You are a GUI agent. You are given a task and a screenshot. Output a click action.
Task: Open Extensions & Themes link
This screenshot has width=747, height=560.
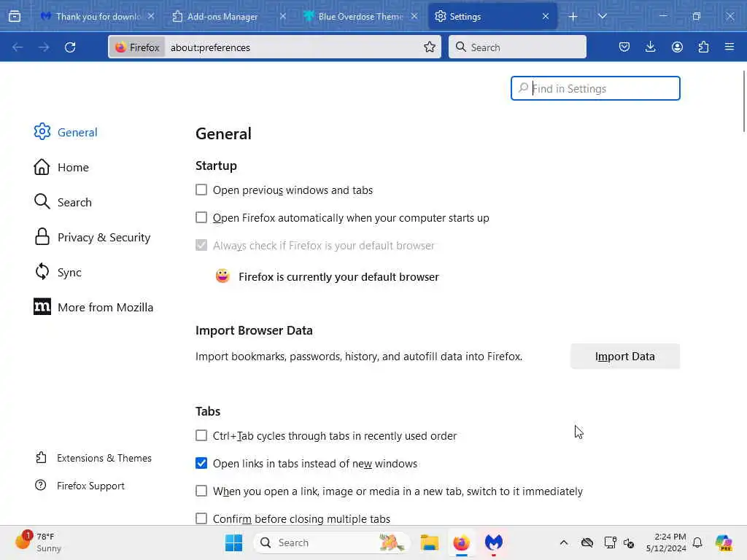click(94, 458)
